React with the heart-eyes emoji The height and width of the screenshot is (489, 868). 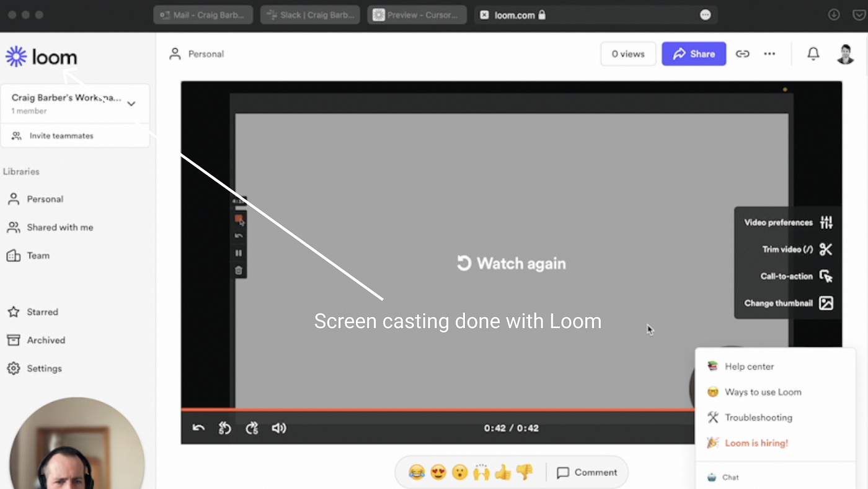tap(438, 473)
